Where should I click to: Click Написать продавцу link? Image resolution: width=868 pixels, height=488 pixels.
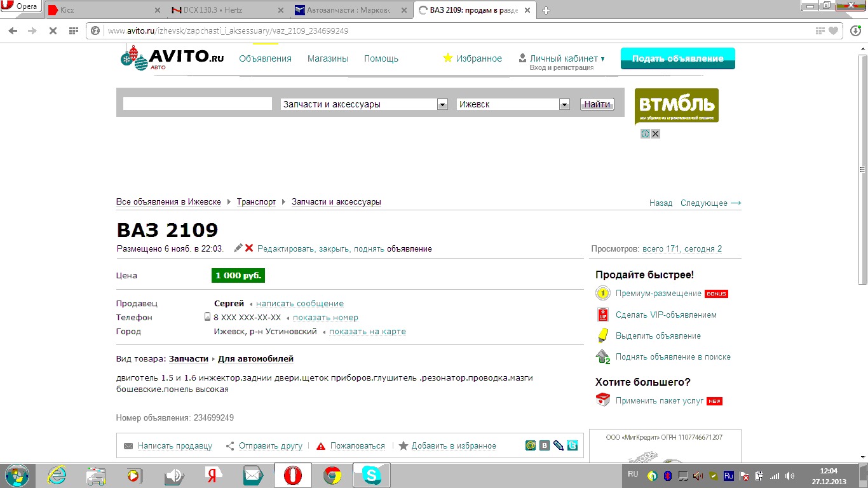pyautogui.click(x=175, y=446)
